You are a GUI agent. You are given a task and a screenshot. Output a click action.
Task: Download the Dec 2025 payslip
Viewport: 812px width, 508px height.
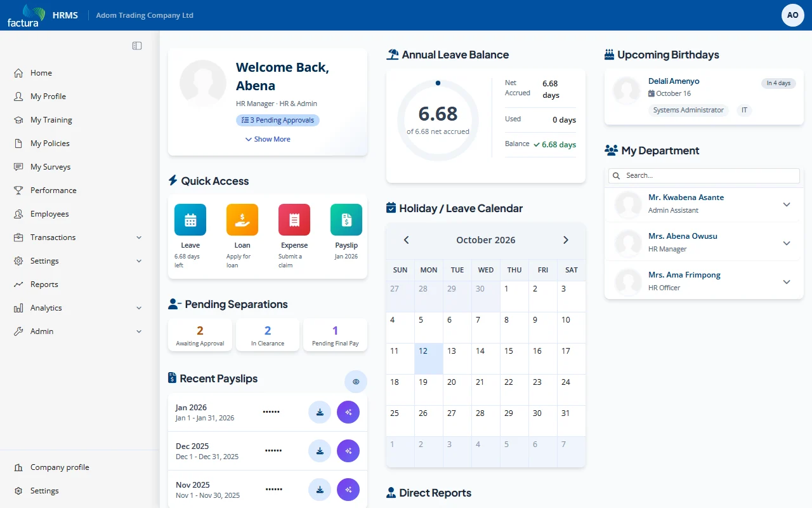pyautogui.click(x=320, y=451)
